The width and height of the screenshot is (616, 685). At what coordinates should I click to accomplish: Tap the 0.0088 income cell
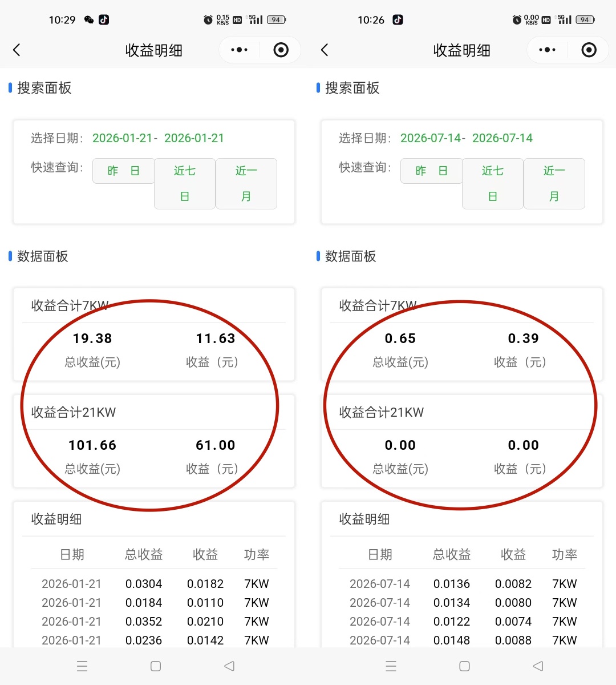pyautogui.click(x=513, y=640)
